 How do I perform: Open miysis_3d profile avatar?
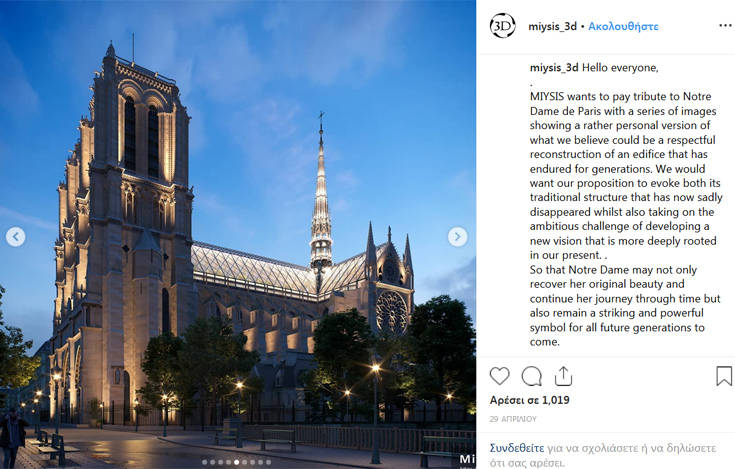coord(502,26)
